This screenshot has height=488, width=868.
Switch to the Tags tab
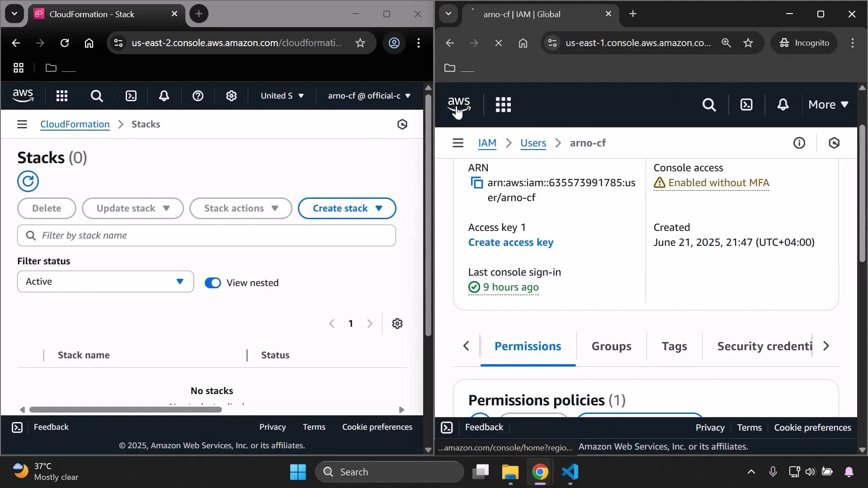[674, 346]
